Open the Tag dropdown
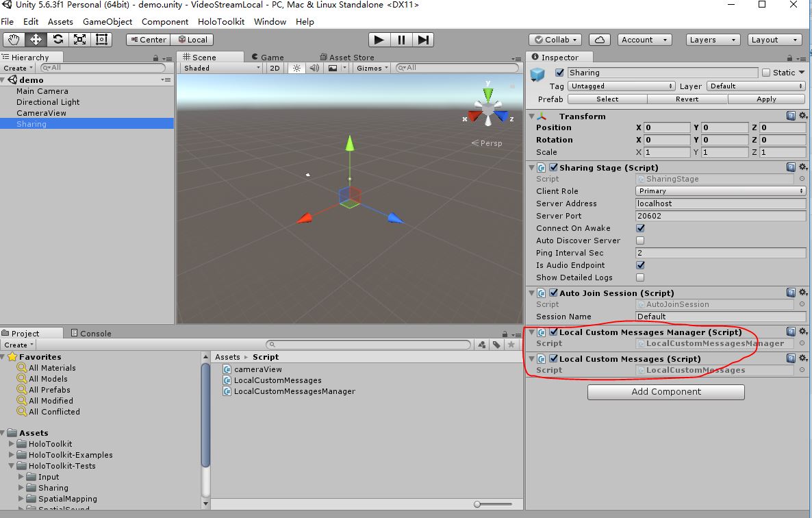The height and width of the screenshot is (518, 812). [622, 86]
